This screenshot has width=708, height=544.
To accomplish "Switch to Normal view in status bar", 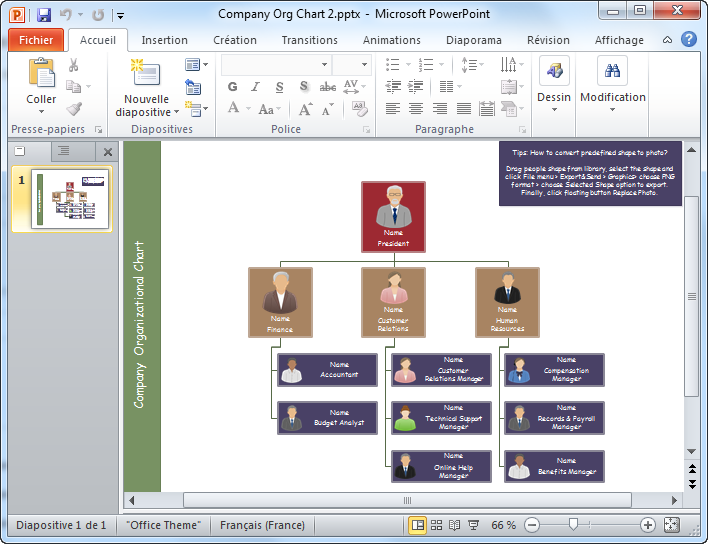I will (x=417, y=525).
